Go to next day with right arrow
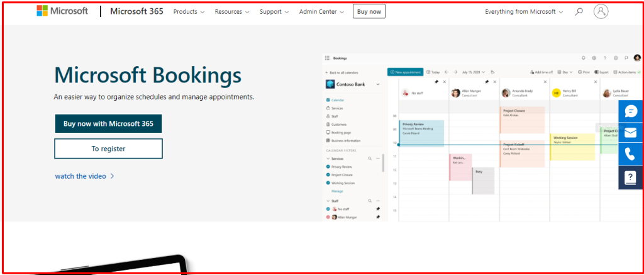 455,72
